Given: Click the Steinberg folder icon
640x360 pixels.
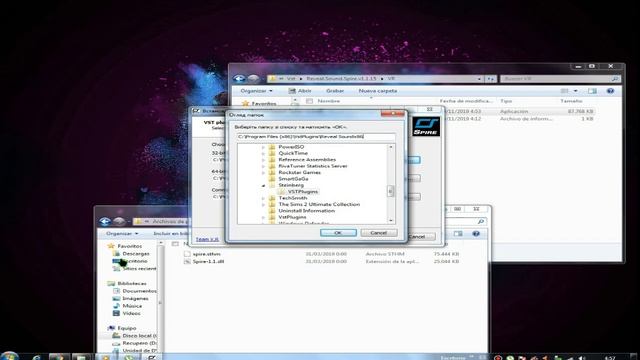Looking at the screenshot, I should point(272,185).
